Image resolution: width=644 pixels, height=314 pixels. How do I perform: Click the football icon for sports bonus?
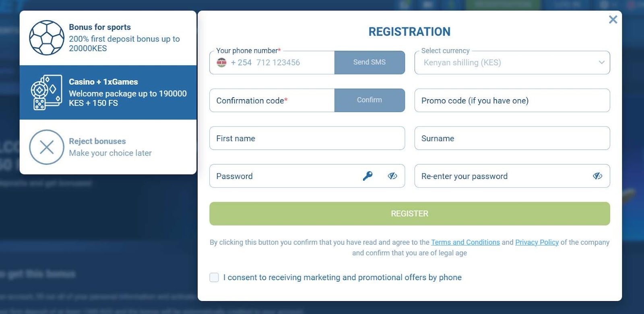pyautogui.click(x=46, y=37)
